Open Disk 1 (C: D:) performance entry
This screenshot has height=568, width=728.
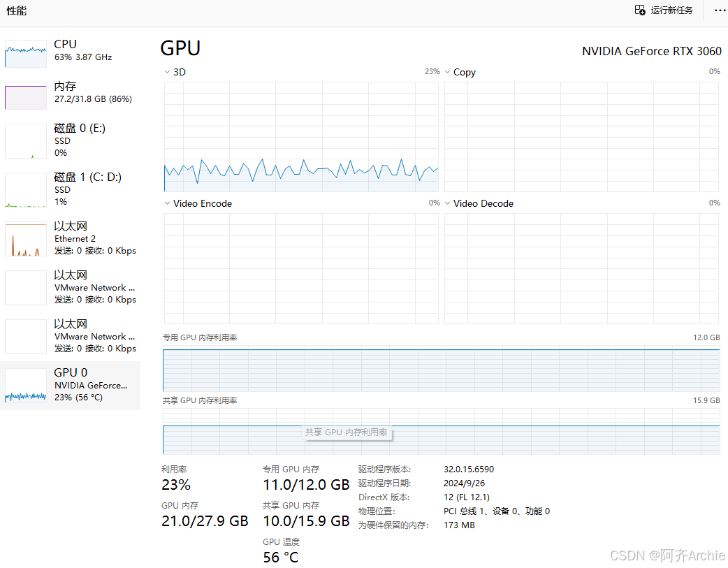70,189
